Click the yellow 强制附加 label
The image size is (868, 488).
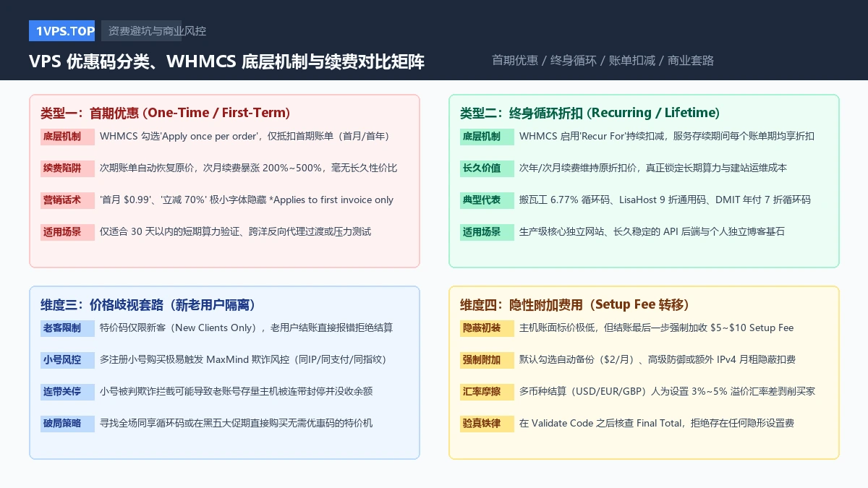click(x=487, y=359)
